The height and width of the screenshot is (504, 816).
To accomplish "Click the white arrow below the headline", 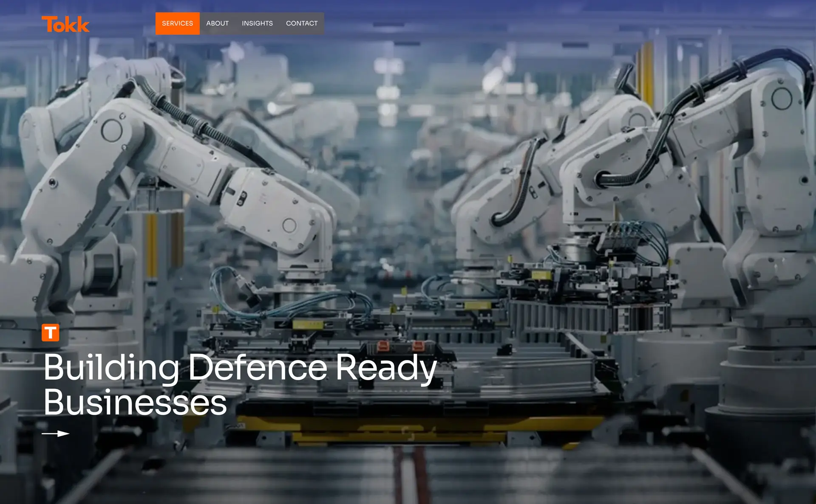I will click(x=56, y=434).
